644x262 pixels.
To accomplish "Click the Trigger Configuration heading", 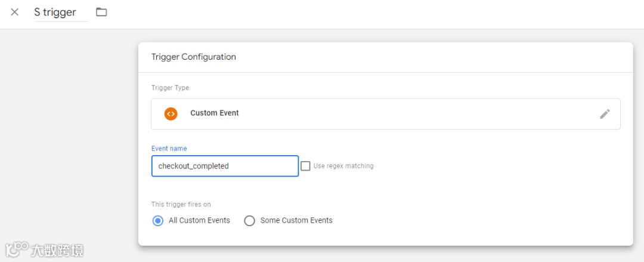I will coord(194,57).
